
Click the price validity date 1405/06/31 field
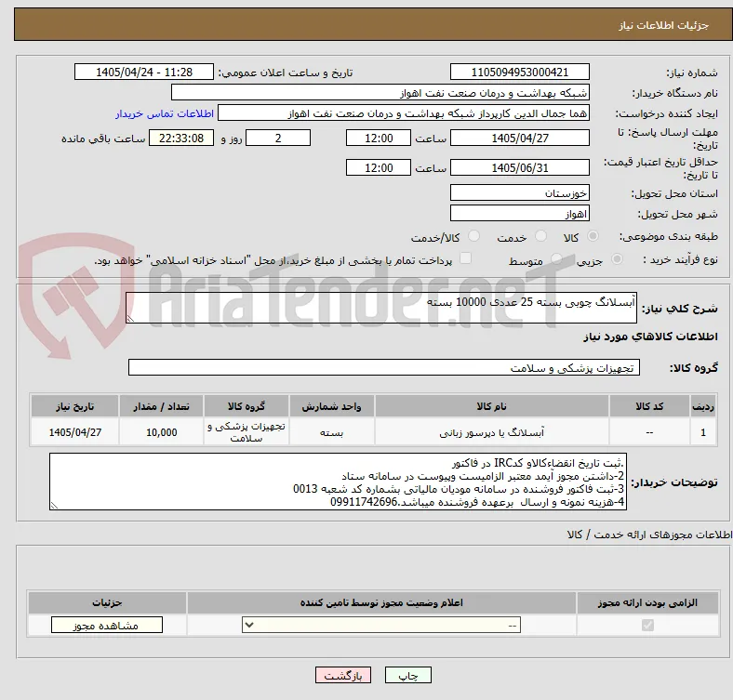coord(519,167)
